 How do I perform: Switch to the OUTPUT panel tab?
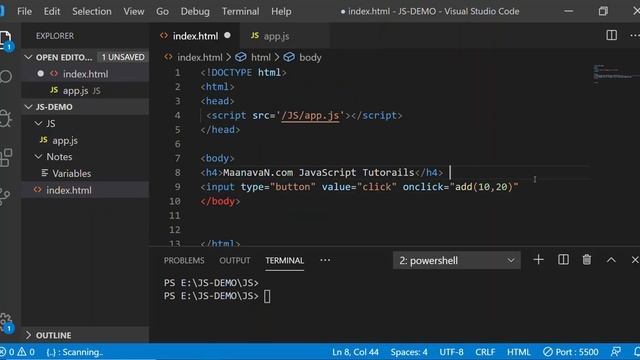[235, 260]
